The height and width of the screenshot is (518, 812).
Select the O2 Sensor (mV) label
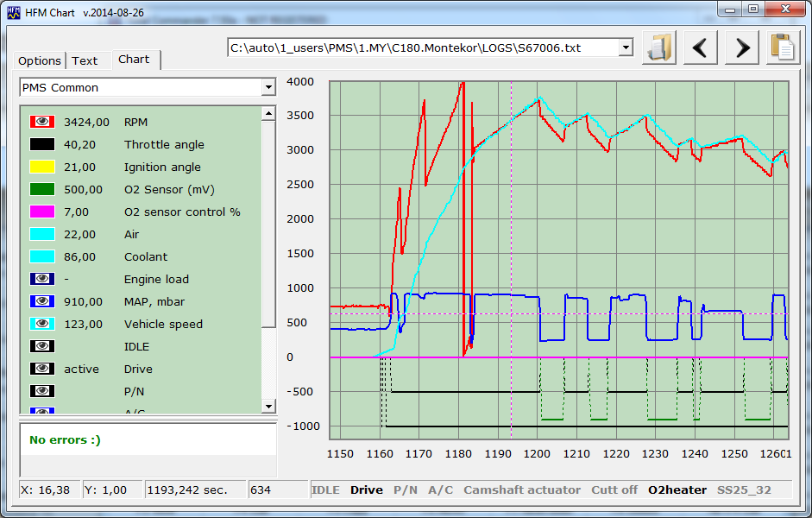click(x=169, y=190)
